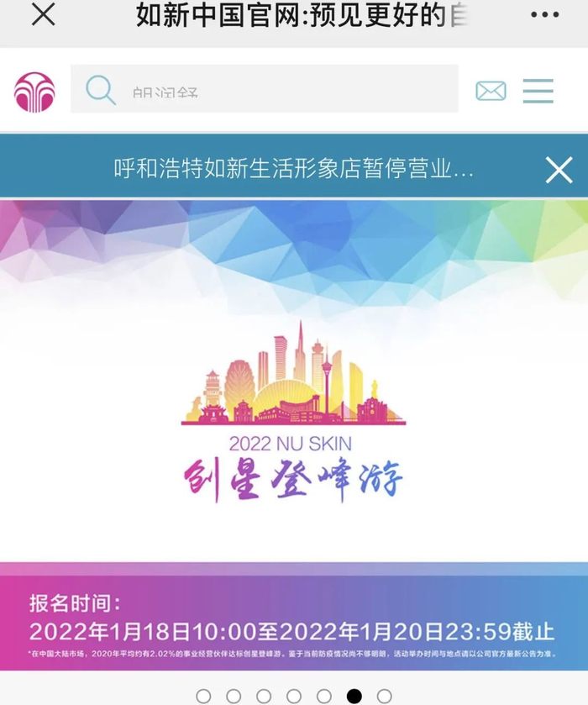Screen dimensions: 588x705
Task: Dismiss the blue announcement banner
Action: pos(559,170)
